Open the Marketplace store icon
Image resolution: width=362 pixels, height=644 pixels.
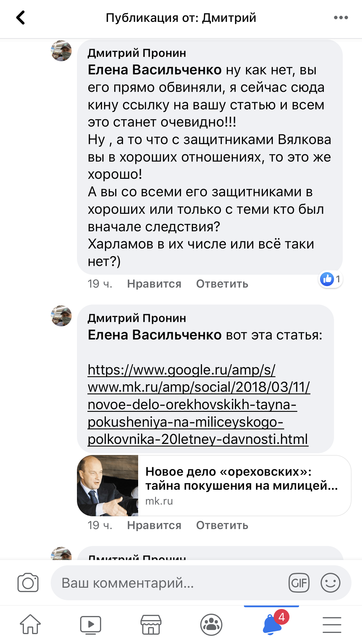[x=151, y=624]
